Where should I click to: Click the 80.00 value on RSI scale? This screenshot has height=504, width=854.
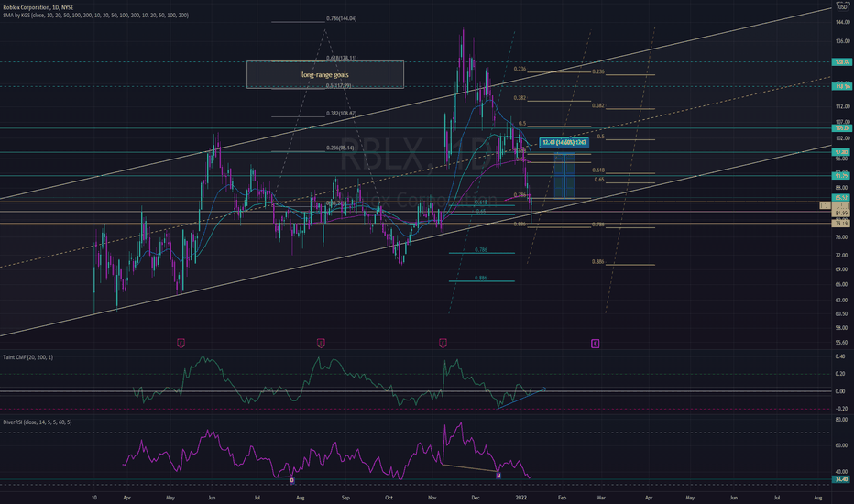coord(842,420)
